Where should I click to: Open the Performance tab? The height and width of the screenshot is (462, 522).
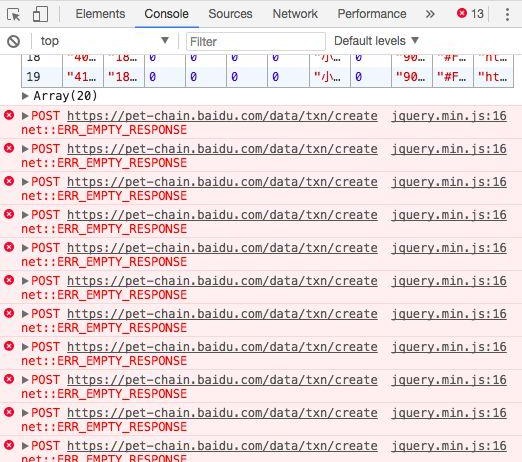[372, 14]
